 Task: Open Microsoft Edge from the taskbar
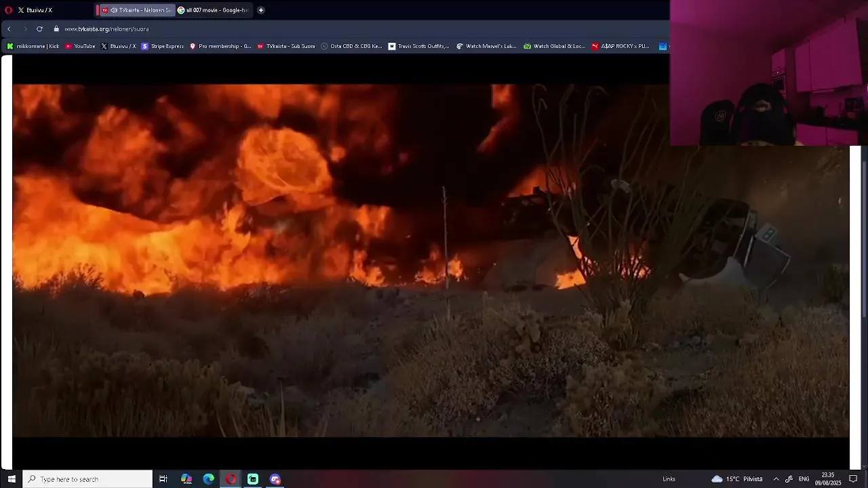(209, 479)
